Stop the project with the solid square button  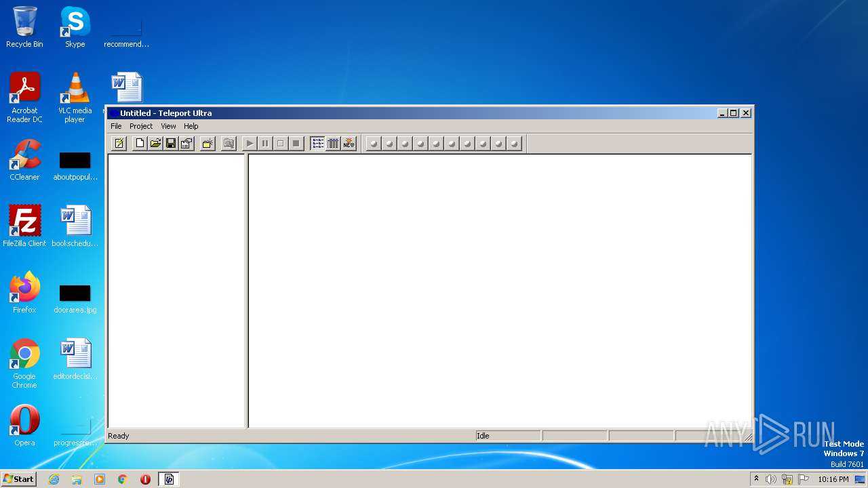(296, 143)
